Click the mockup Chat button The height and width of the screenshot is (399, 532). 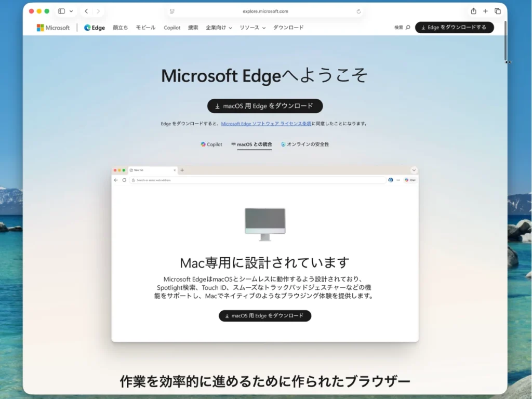[x=410, y=180]
